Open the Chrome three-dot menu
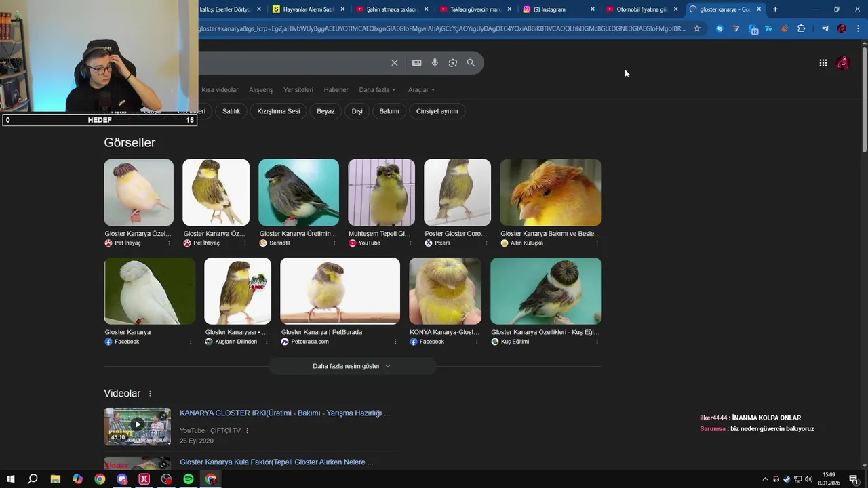Viewport: 868px width, 488px height. click(x=858, y=28)
